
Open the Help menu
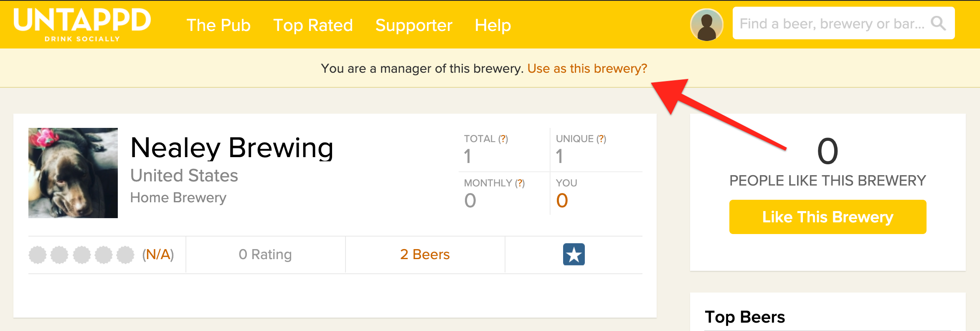coord(493,25)
